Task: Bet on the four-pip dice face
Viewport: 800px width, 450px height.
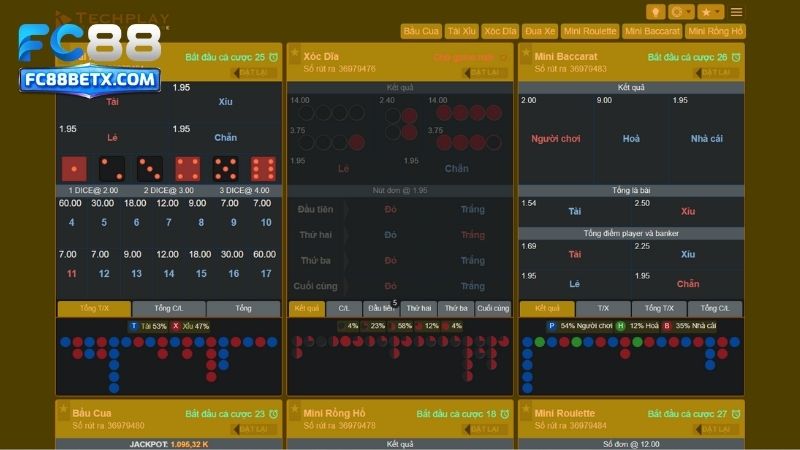Action: pos(187,169)
